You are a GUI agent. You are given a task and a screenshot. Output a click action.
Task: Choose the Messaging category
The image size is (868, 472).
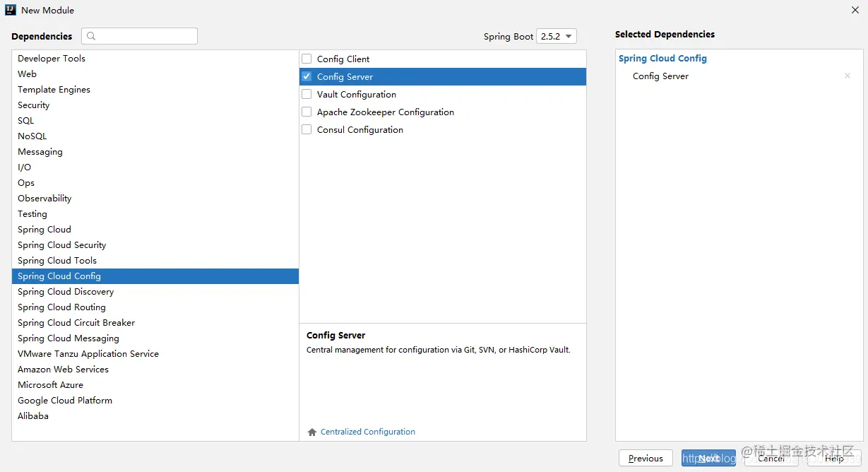[x=155, y=152]
